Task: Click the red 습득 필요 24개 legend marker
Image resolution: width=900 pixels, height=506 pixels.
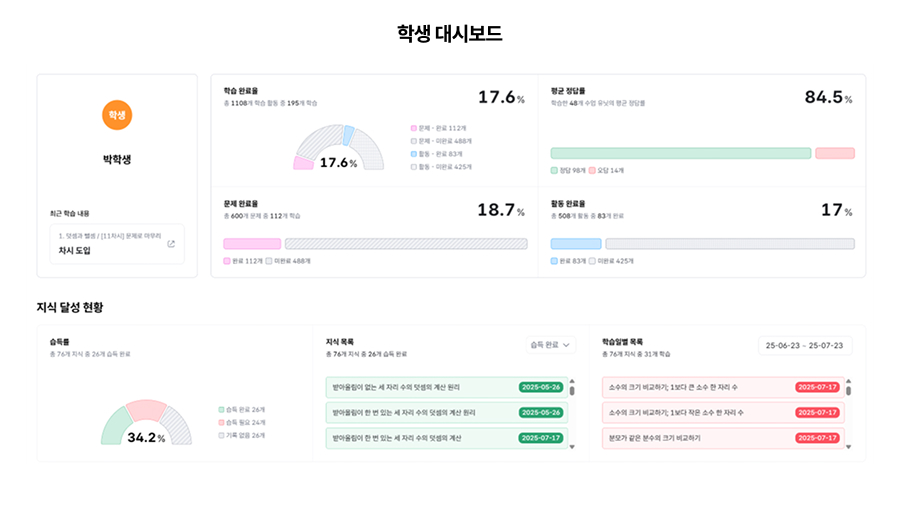Action: point(221,422)
